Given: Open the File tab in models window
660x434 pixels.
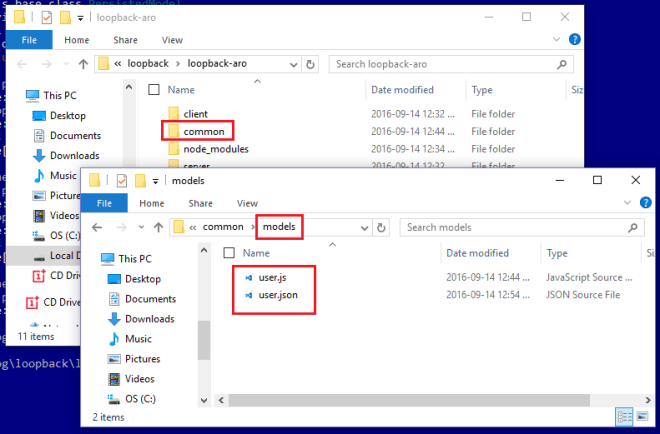Looking at the screenshot, I should click(x=104, y=203).
